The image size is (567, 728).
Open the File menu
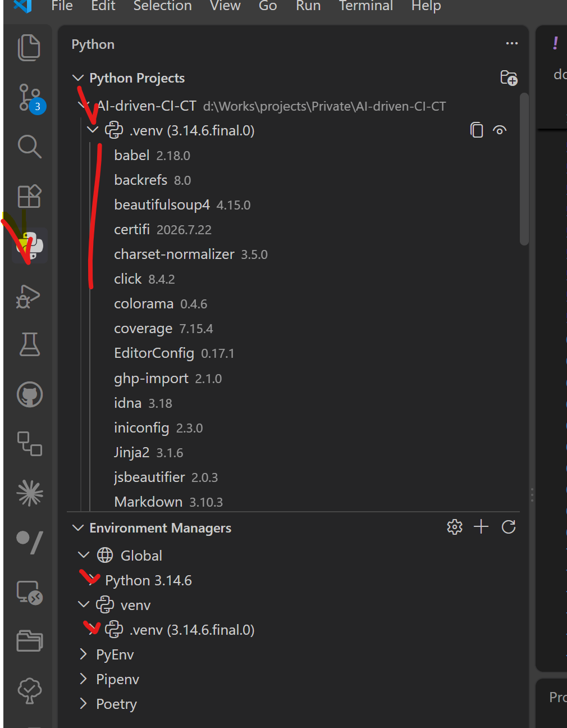(x=62, y=6)
